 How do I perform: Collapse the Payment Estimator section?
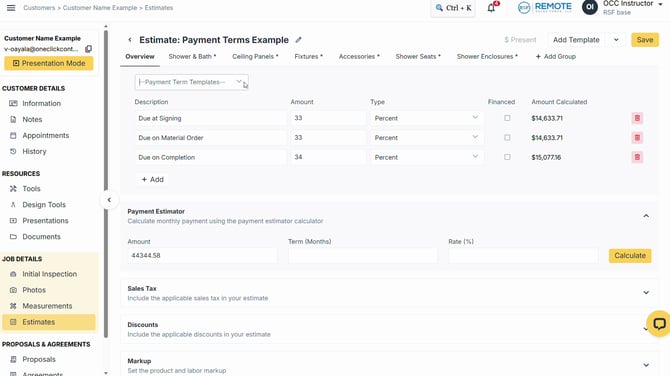click(x=646, y=216)
